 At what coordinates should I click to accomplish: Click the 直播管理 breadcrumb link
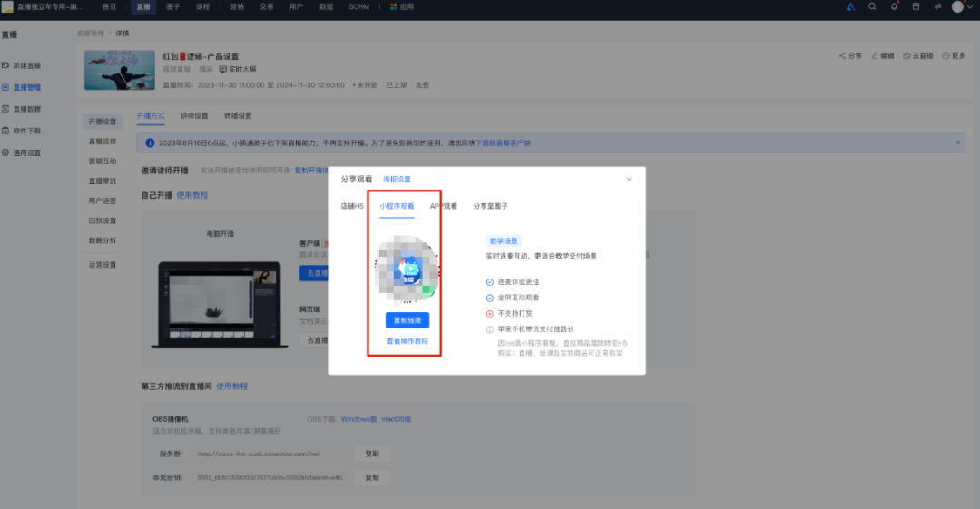pos(91,34)
